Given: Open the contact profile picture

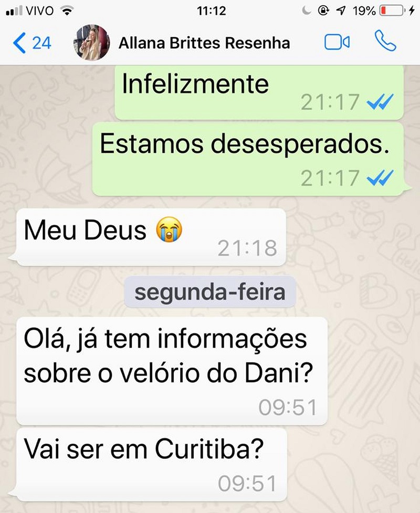Looking at the screenshot, I should pos(91,43).
